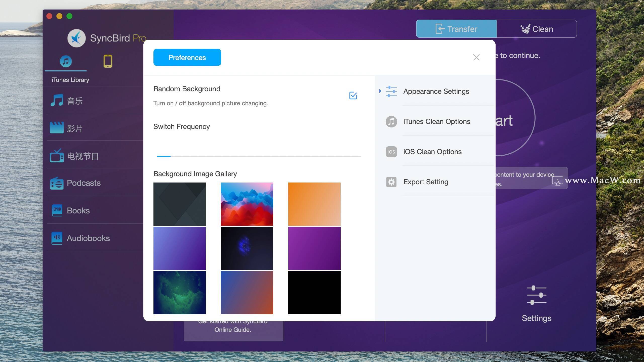Image resolution: width=644 pixels, height=362 pixels.
Task: Enable Random Background picture changing
Action: tap(352, 95)
